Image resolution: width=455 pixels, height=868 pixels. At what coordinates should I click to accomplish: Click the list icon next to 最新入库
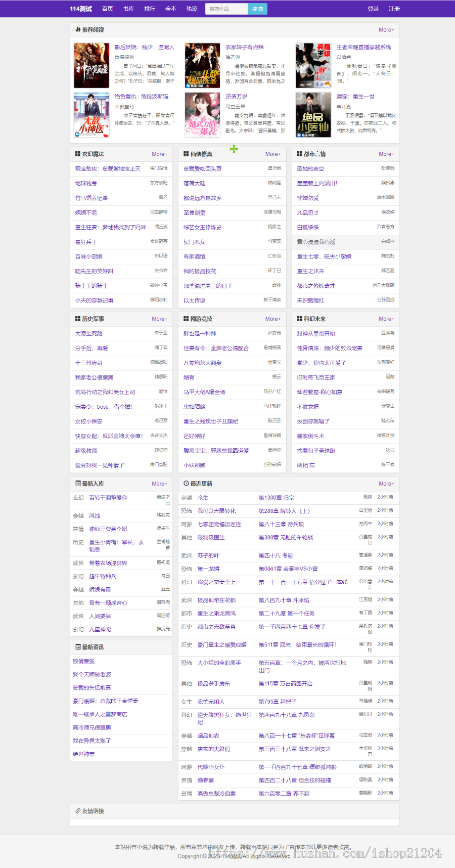click(78, 484)
